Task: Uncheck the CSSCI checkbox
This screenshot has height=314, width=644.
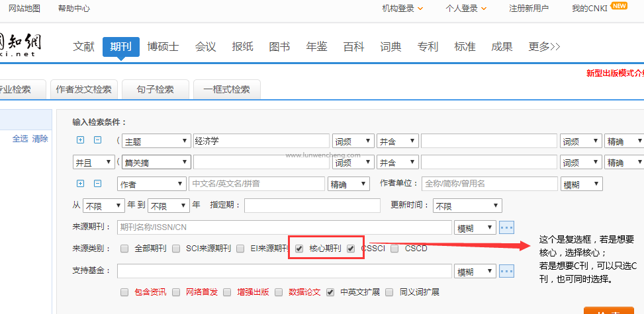Action: 351,249
